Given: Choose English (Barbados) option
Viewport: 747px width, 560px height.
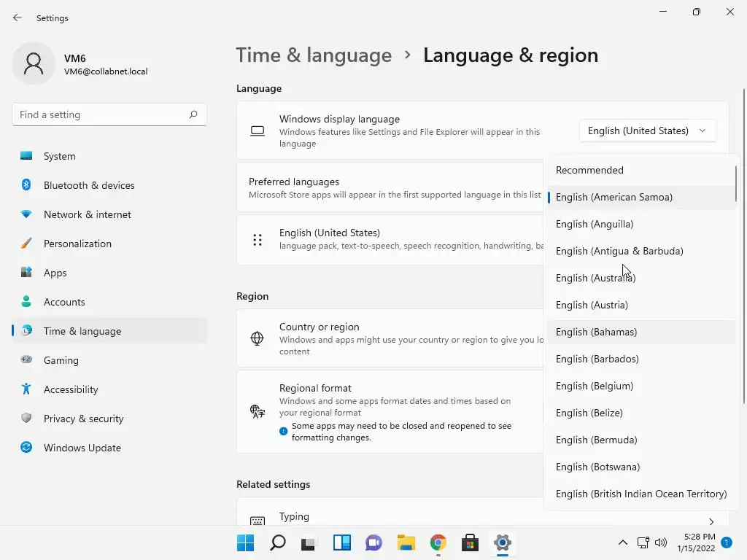Looking at the screenshot, I should [641, 359].
